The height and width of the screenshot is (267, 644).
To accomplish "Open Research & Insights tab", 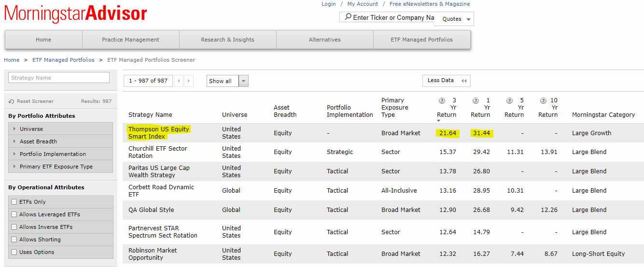I will tap(227, 40).
